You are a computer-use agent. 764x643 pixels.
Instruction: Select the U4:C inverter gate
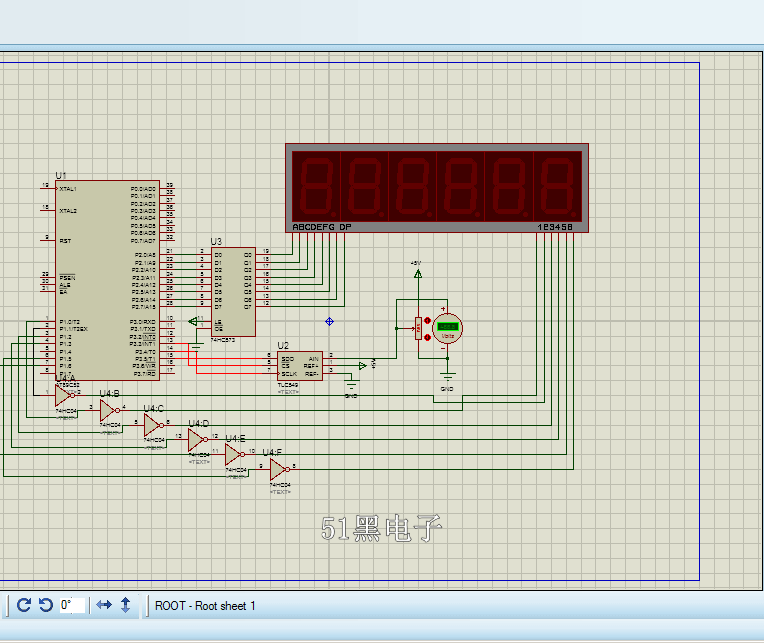pos(152,424)
